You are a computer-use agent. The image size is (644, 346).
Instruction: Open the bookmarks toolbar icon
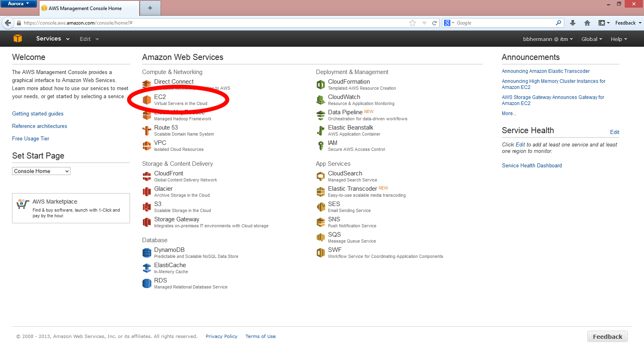click(x=604, y=23)
